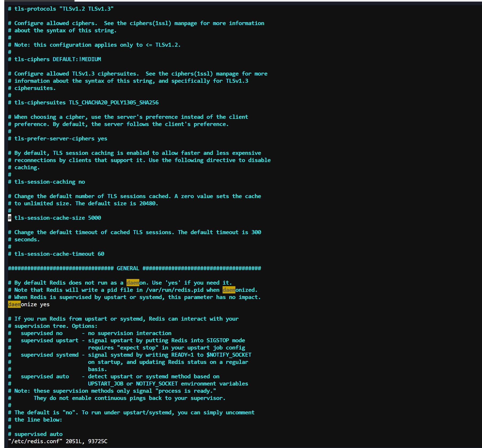Screen dimensions: 482x448
Task: Click 'The default size is 20480' line
Action: click(83, 203)
